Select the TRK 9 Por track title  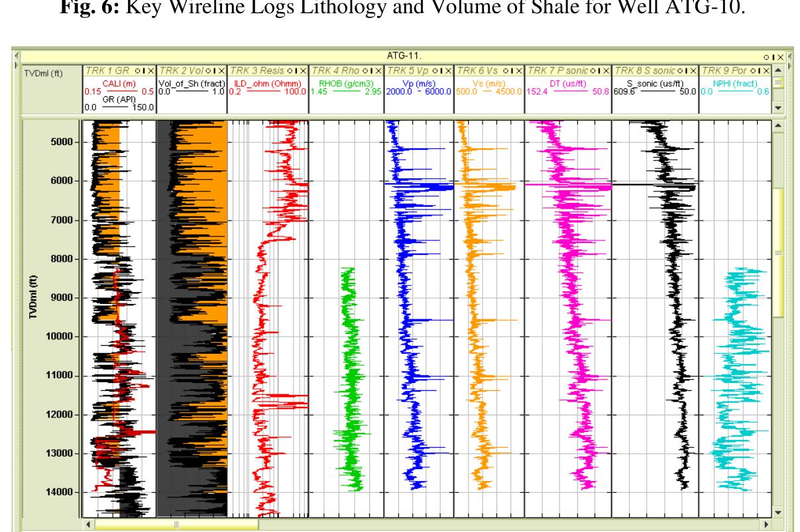[x=724, y=70]
